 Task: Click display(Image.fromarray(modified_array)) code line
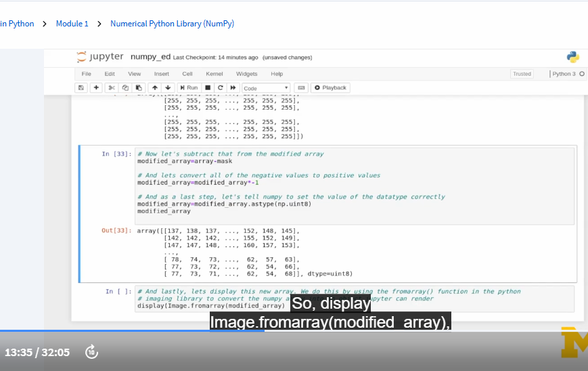211,306
